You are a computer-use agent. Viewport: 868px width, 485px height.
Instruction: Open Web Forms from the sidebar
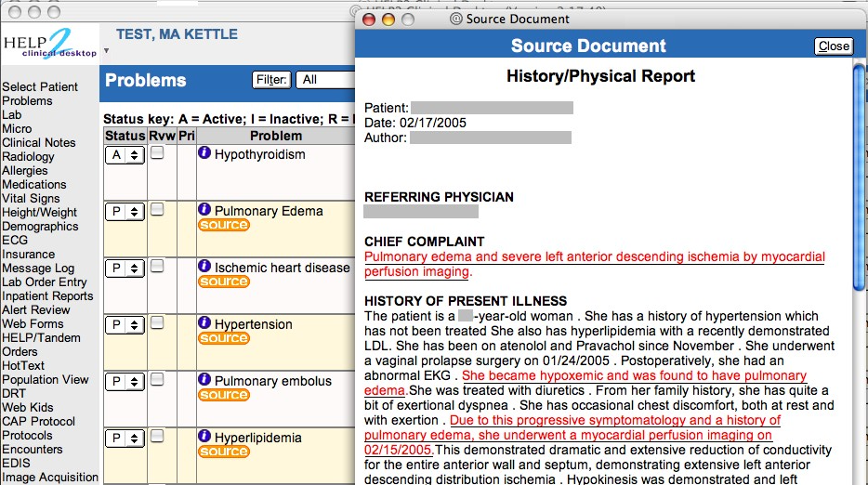point(33,324)
